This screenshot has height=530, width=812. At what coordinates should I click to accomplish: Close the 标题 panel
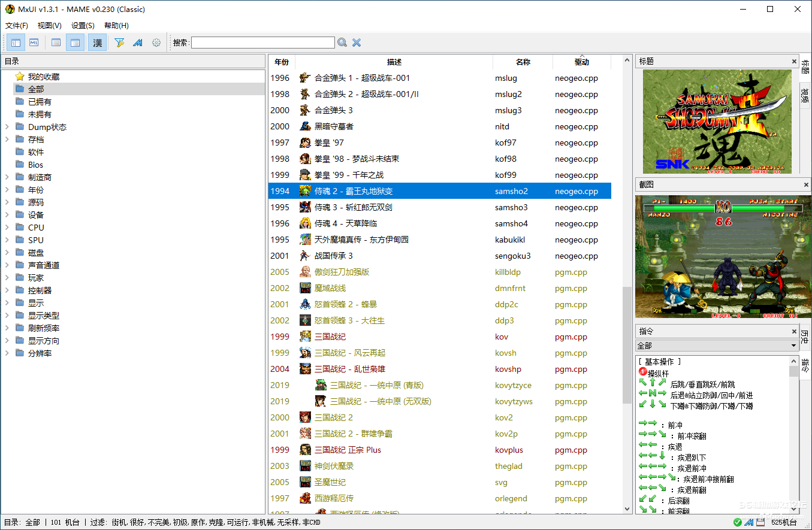point(794,61)
